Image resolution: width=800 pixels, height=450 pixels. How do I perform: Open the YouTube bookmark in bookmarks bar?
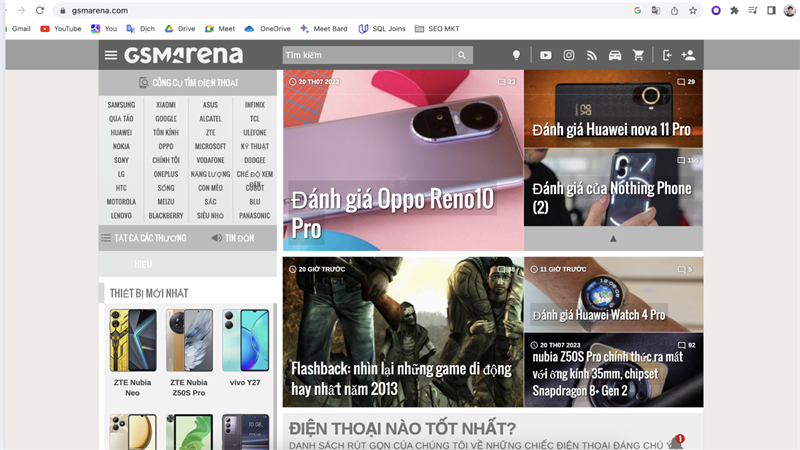click(x=61, y=29)
